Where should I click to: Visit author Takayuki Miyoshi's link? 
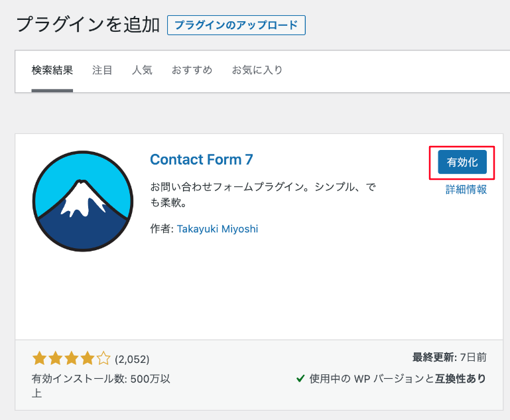[x=218, y=229]
